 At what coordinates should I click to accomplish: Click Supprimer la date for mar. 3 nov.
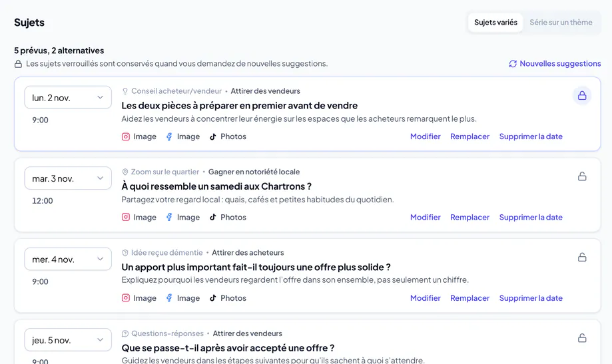(x=531, y=218)
